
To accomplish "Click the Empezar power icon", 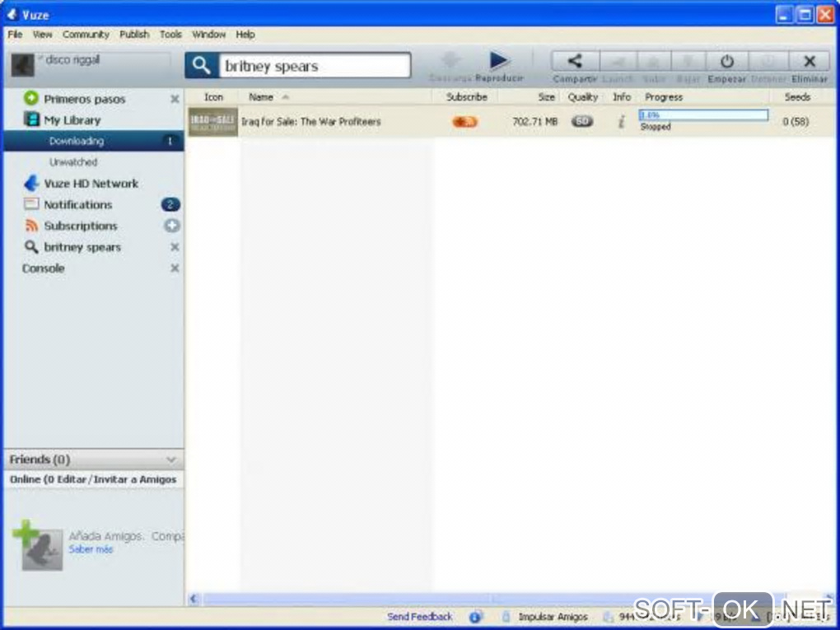I will pyautogui.click(x=726, y=61).
